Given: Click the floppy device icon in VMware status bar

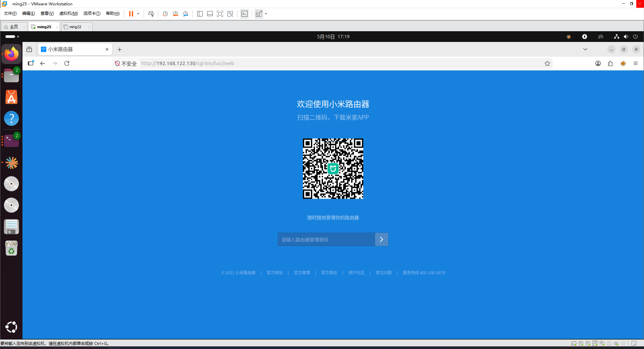Looking at the screenshot, I should pyautogui.click(x=595, y=343).
